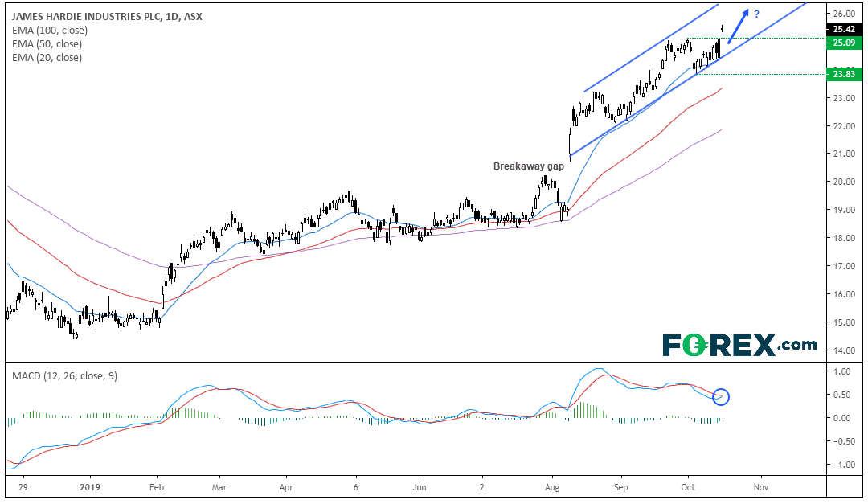Image resolution: width=868 pixels, height=504 pixels.
Task: Click the 18.00 price axis value
Action: click(x=844, y=238)
